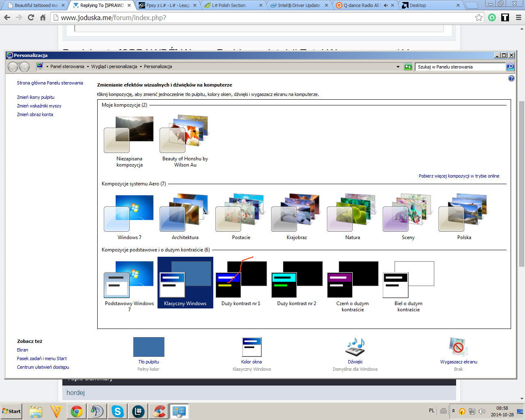Switch to the Intel Driver Update tab

coord(299,5)
